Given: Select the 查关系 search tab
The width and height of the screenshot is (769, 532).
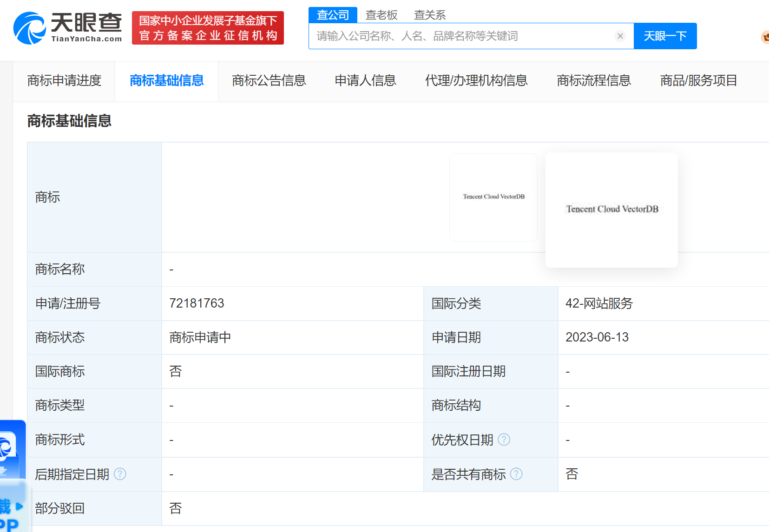Looking at the screenshot, I should click(430, 15).
